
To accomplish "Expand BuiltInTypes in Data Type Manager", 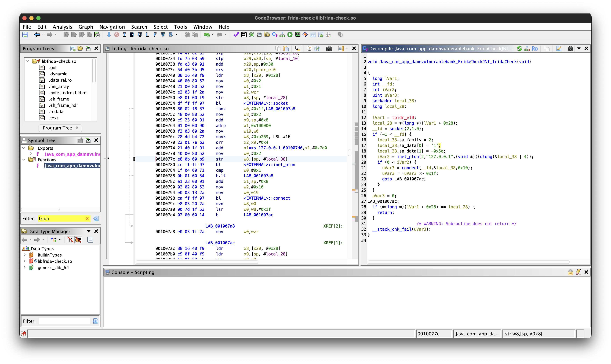I will [x=25, y=255].
